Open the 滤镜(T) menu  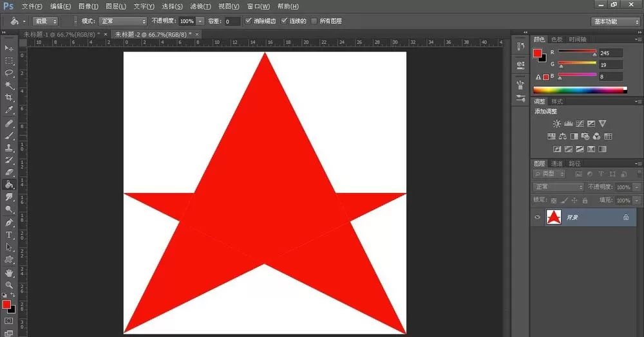pos(200,6)
